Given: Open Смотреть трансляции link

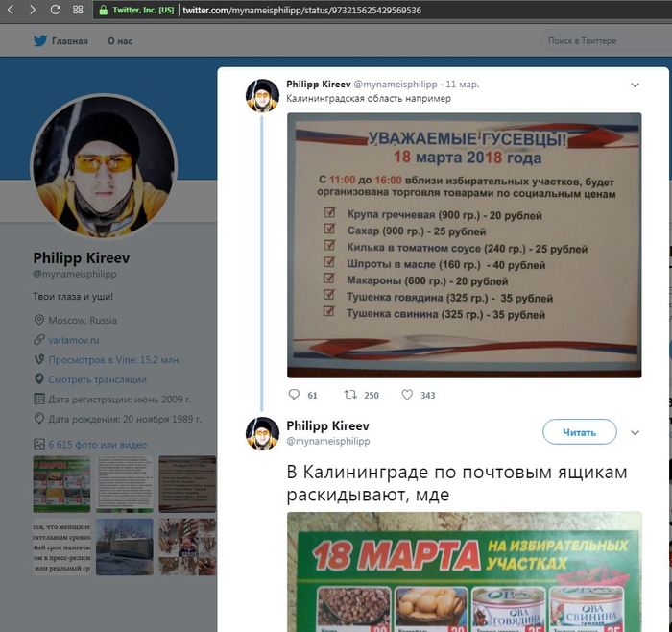Looking at the screenshot, I should tap(97, 379).
